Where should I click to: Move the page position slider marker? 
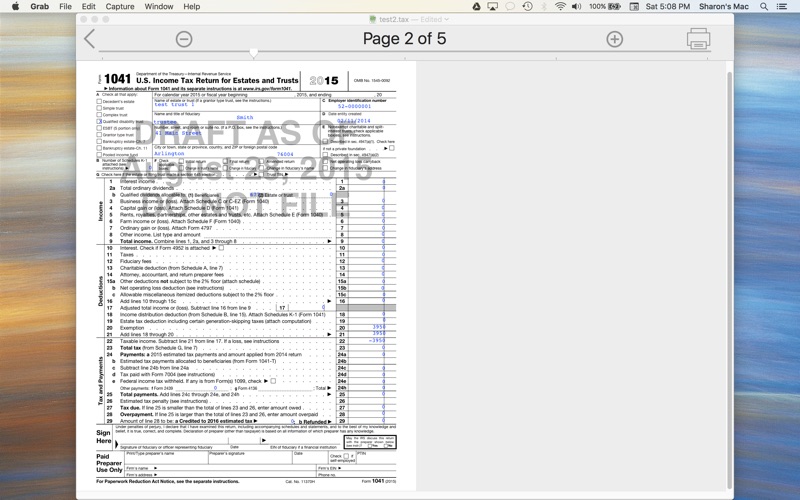pyautogui.click(x=254, y=53)
